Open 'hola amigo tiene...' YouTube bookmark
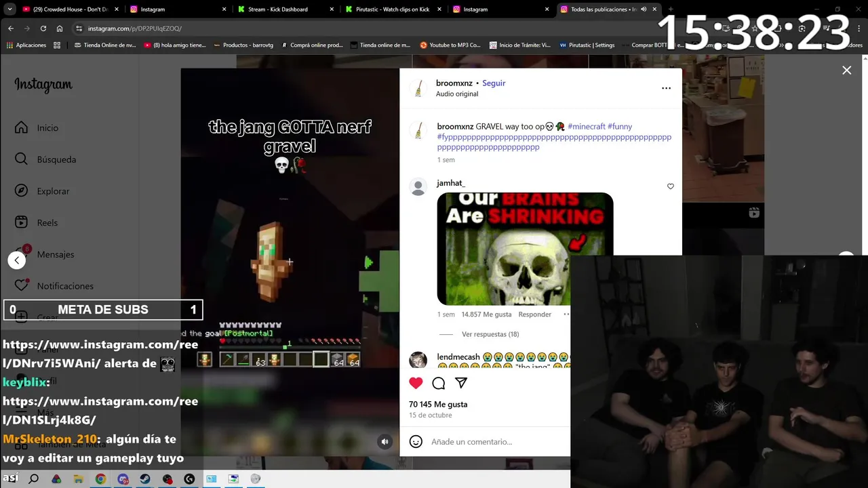Image resolution: width=868 pixels, height=488 pixels. [x=175, y=45]
